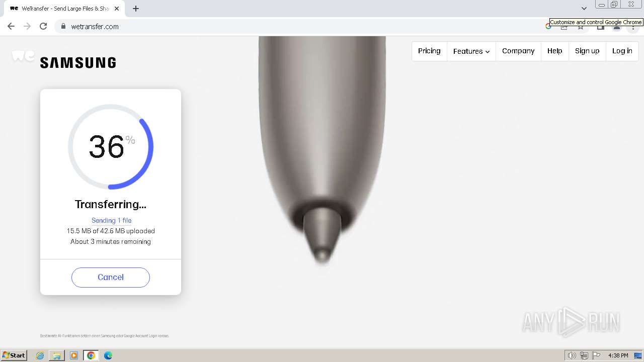
Task: Click the 36% circular progress indicator
Action: point(111,147)
